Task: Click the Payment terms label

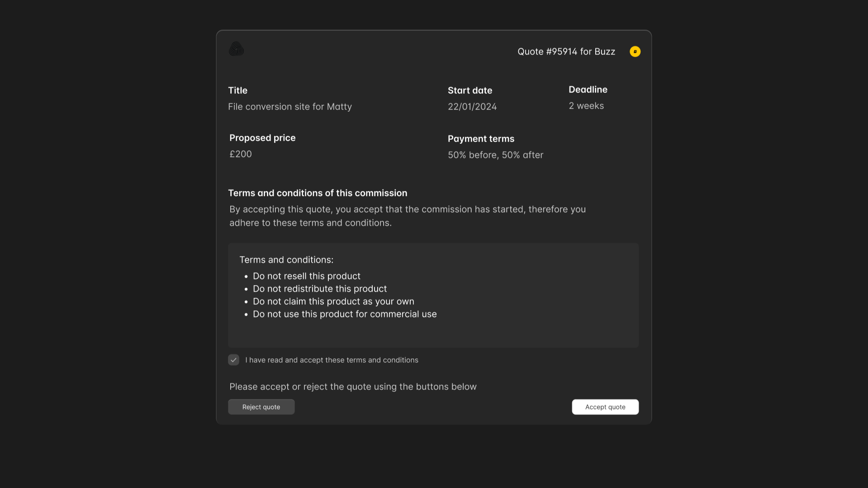Action: click(x=480, y=139)
